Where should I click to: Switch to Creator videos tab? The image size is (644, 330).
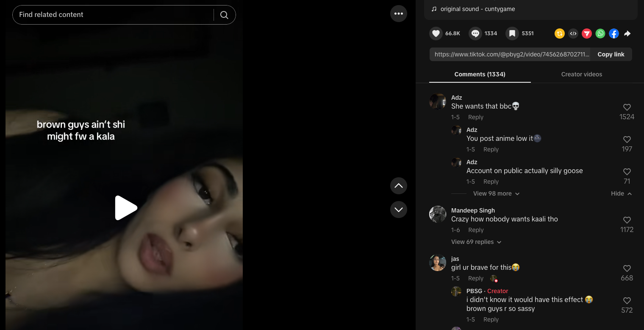[581, 74]
